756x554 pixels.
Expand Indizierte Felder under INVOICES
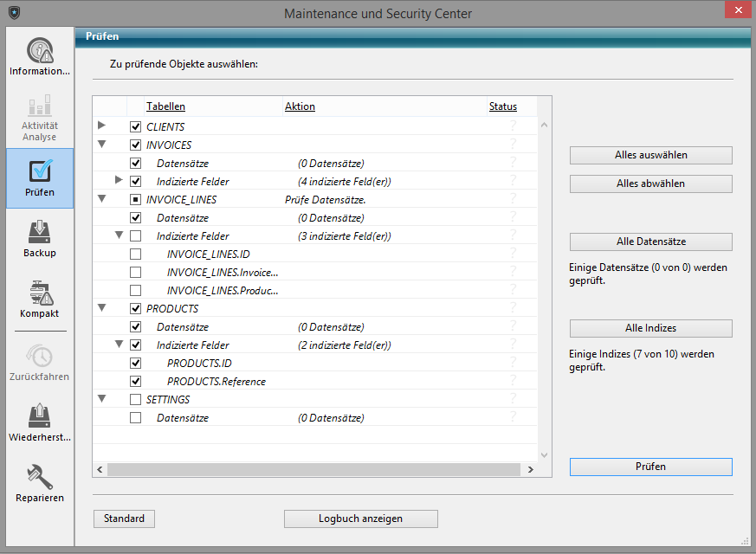pyautogui.click(x=120, y=181)
